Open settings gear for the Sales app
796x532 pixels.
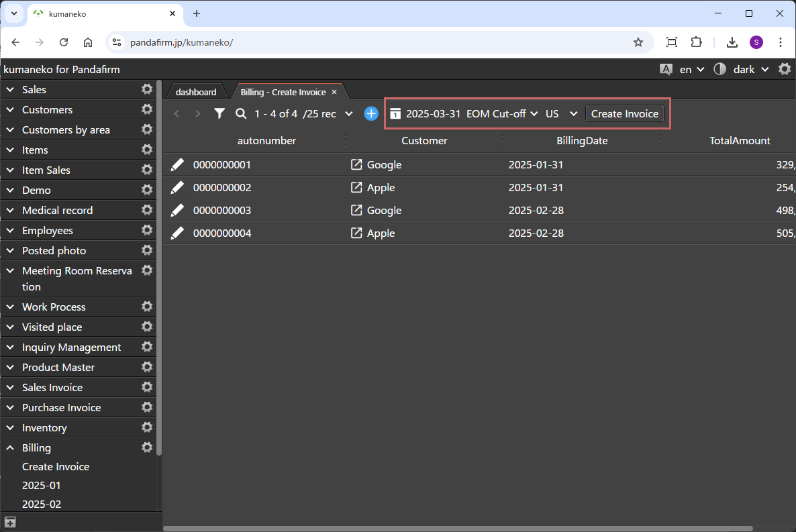pyautogui.click(x=146, y=90)
